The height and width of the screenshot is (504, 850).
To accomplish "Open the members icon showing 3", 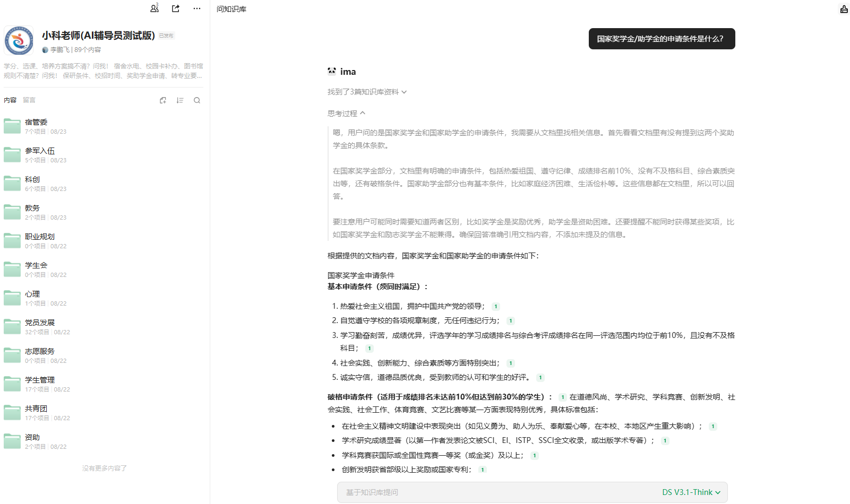I will pos(154,8).
